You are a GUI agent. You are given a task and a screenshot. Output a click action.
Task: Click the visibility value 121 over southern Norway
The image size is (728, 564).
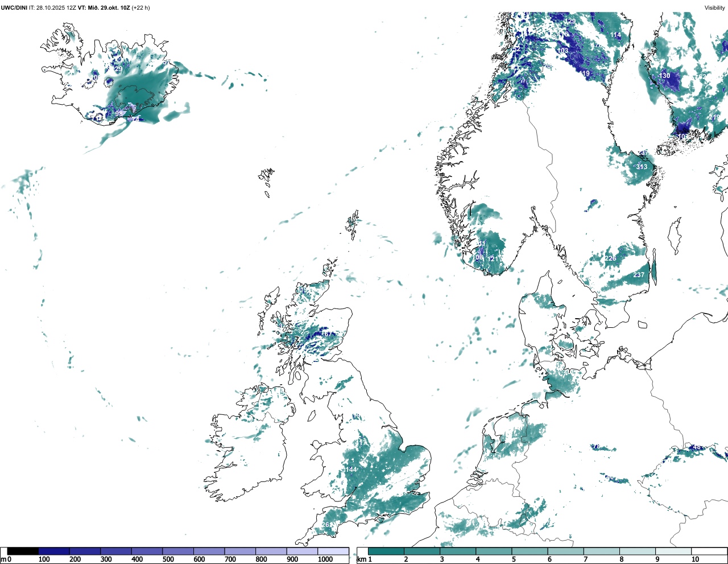point(493,259)
